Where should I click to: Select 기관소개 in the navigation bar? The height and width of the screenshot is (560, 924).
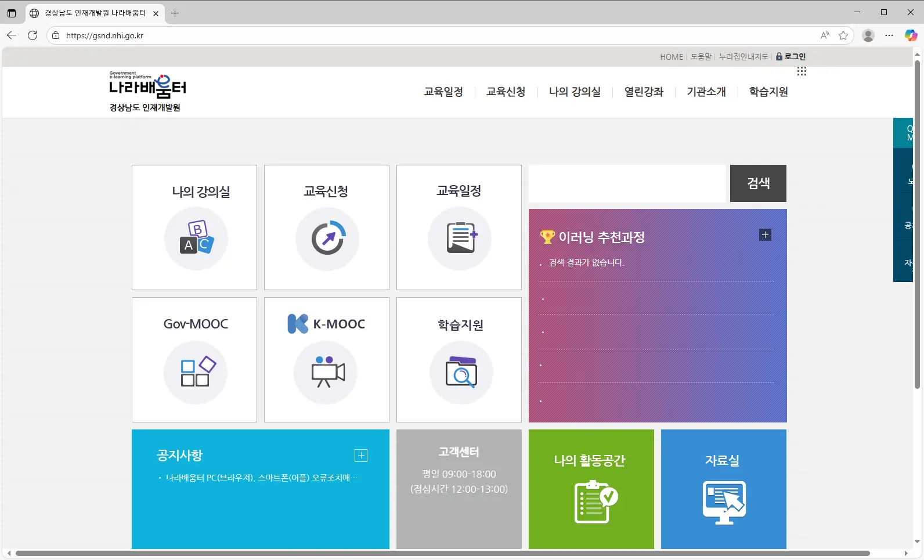706,92
